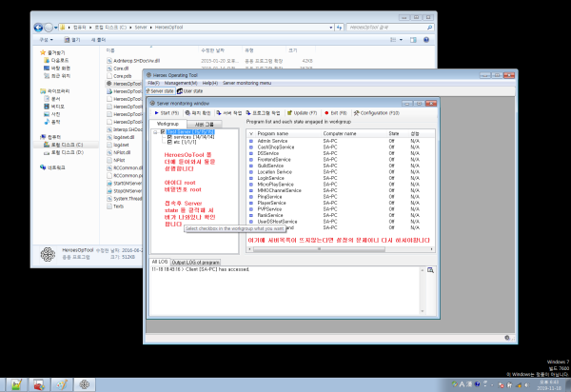The width and height of the screenshot is (571, 392).
Task: Open the Server monitoring menu
Action: tap(246, 83)
